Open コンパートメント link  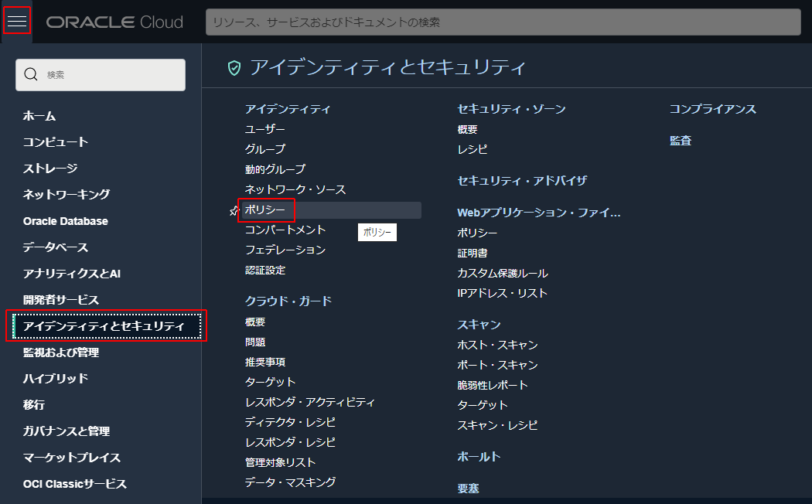[285, 230]
